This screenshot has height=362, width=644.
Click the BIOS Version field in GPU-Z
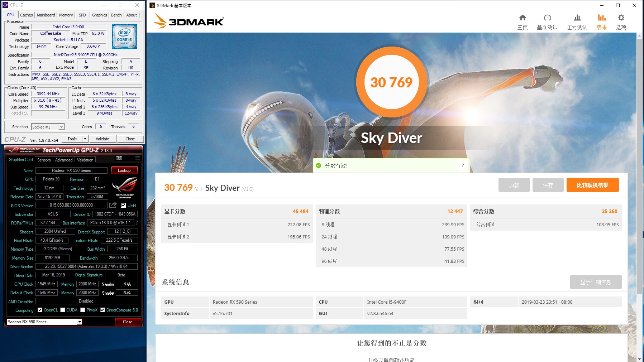point(71,205)
